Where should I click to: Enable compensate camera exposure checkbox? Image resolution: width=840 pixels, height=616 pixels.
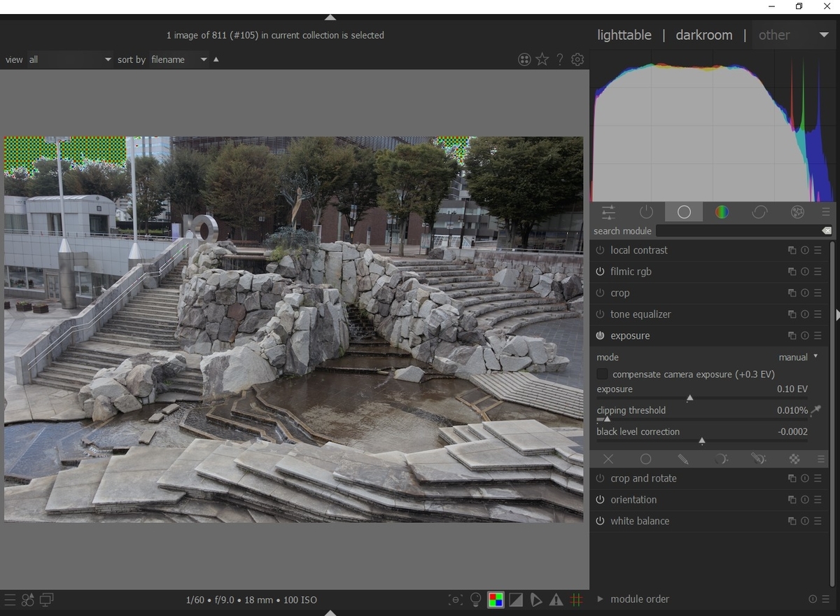point(602,374)
